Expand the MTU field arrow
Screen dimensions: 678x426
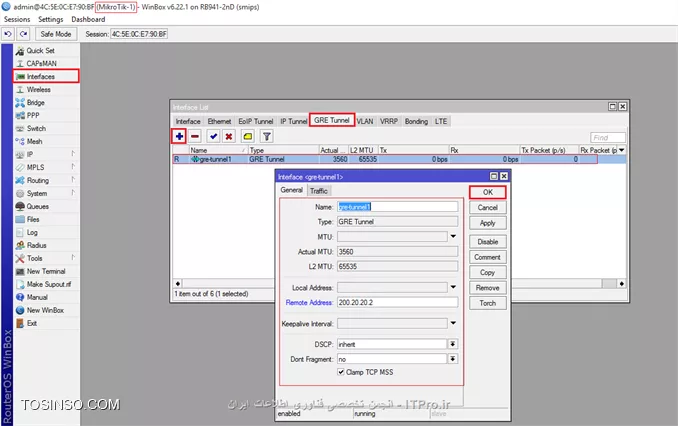[453, 237]
